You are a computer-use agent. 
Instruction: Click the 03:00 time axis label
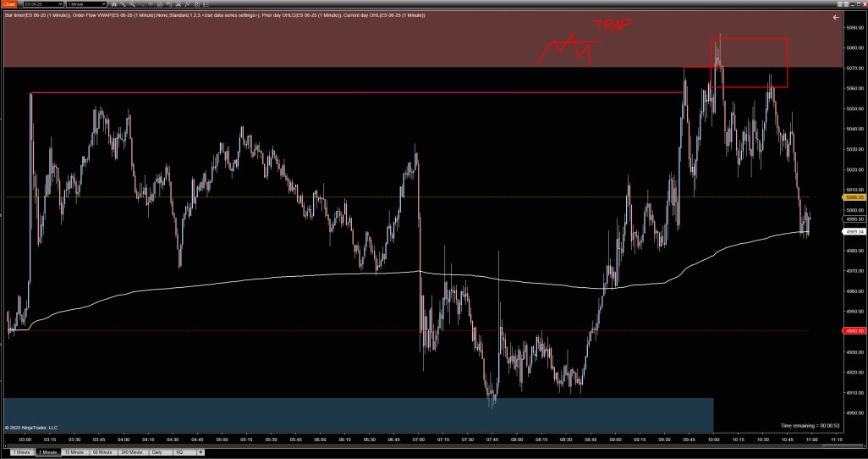(x=25, y=440)
